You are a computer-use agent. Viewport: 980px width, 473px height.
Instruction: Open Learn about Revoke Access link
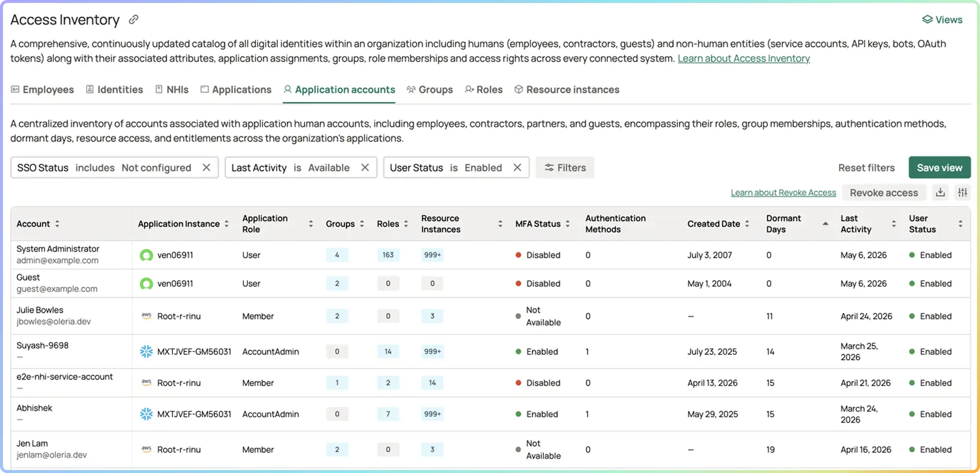click(x=783, y=193)
